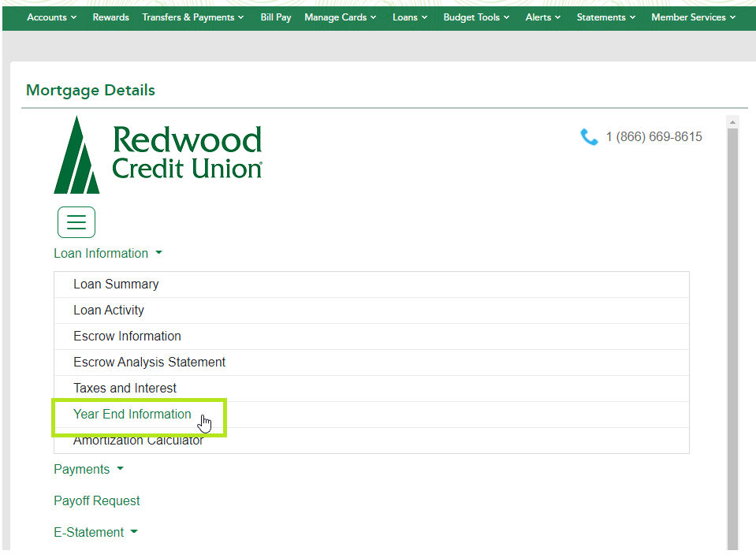Screen dimensions: 756x558
Task: Open the Accounts dropdown menu
Action: pos(51,17)
